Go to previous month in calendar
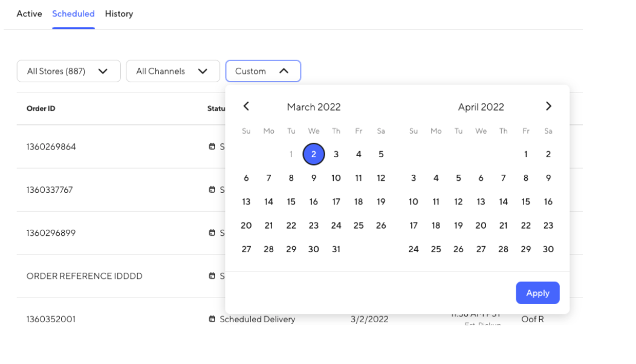636x364 pixels. click(x=246, y=106)
